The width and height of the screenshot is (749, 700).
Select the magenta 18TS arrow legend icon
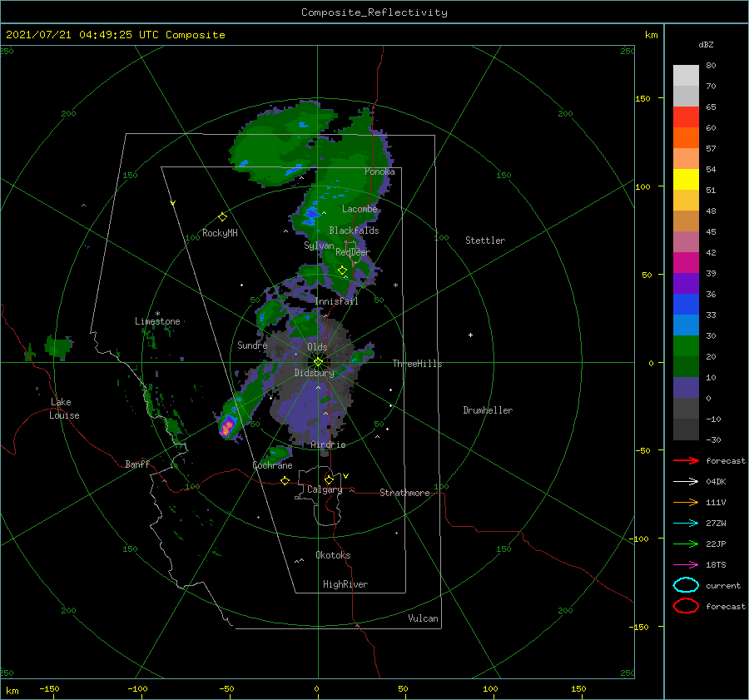[686, 565]
